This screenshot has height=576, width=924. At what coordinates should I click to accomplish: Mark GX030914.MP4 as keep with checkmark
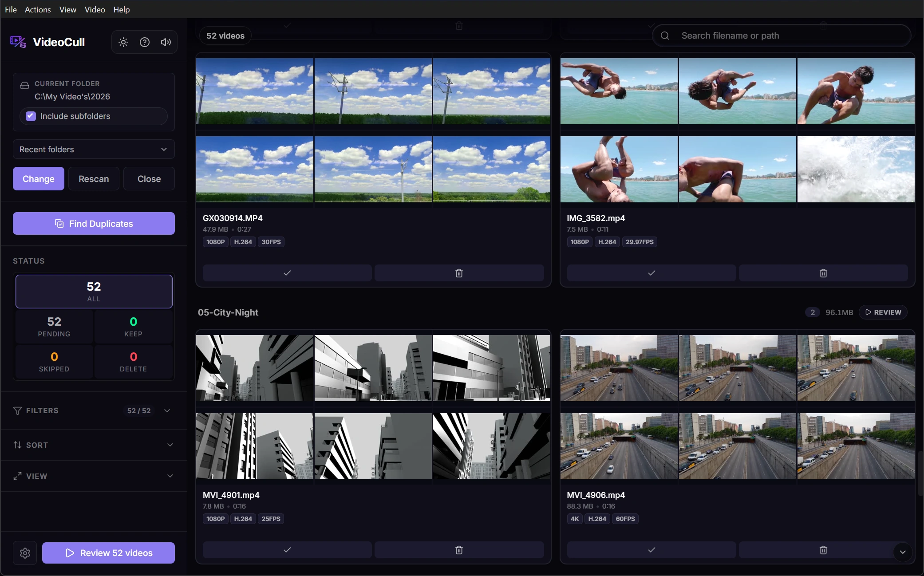tap(287, 273)
